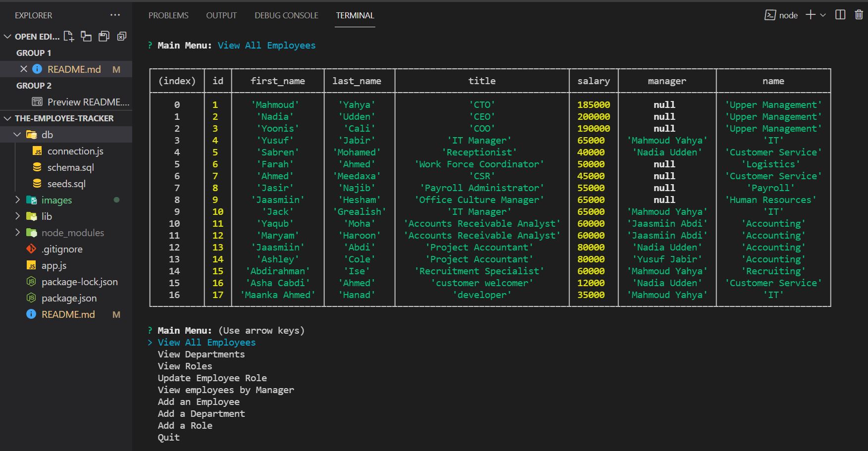The width and height of the screenshot is (868, 451).
Task: Select the Terminal tab
Action: [355, 15]
